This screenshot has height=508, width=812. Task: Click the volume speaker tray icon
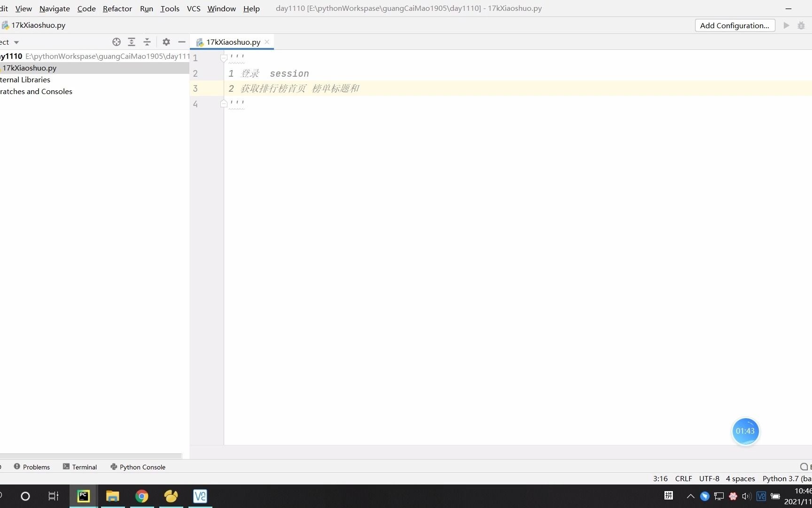point(747,496)
